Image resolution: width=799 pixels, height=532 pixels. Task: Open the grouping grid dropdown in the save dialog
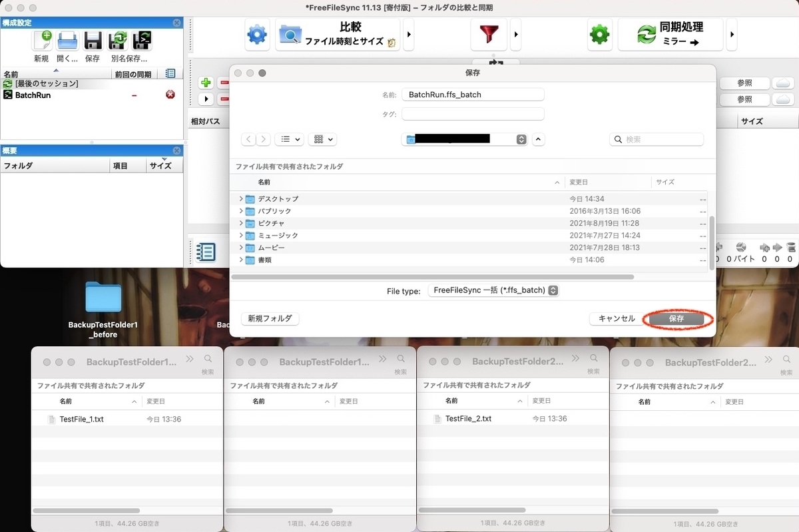click(x=322, y=139)
